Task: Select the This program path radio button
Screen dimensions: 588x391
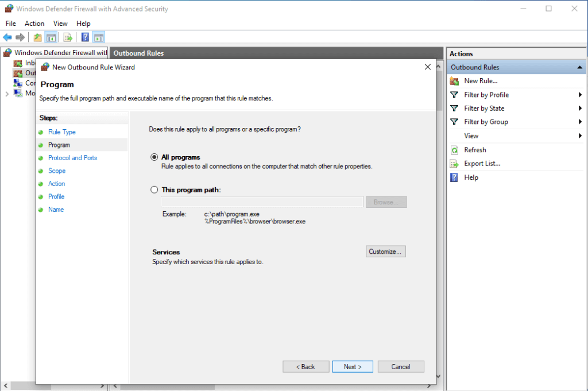Action: coord(154,189)
